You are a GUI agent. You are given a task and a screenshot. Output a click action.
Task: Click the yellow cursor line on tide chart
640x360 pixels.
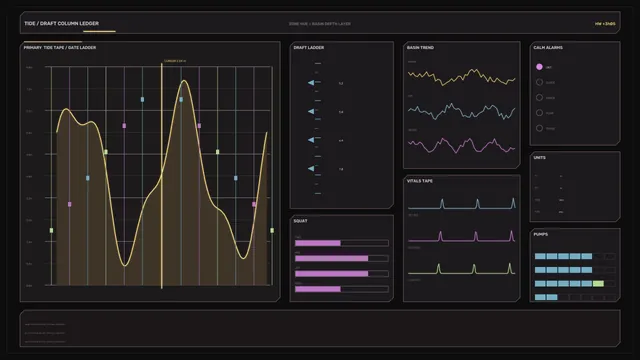[162, 176]
